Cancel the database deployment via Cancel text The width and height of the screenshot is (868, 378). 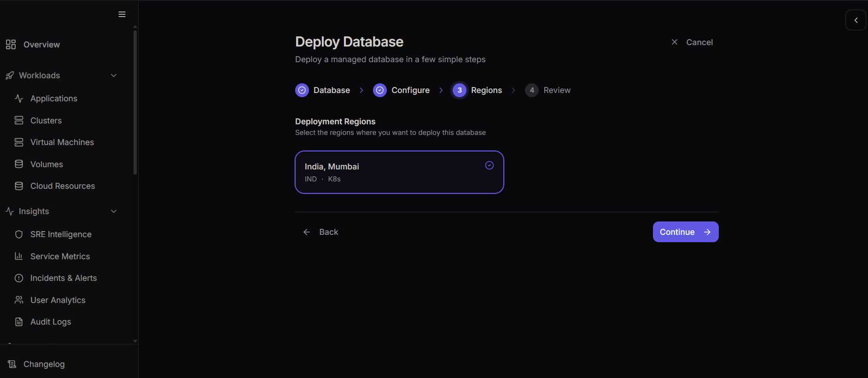pyautogui.click(x=699, y=42)
